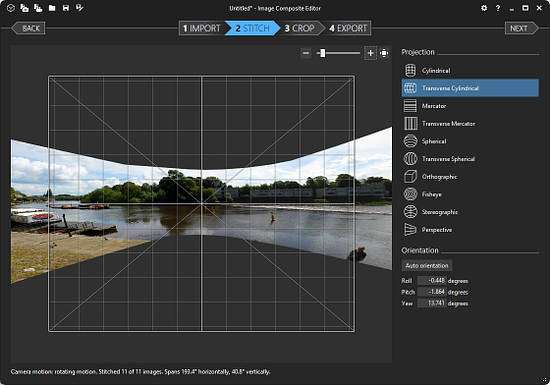Image resolution: width=550 pixels, height=385 pixels.
Task: Select Stereographic projection label
Action: click(440, 212)
